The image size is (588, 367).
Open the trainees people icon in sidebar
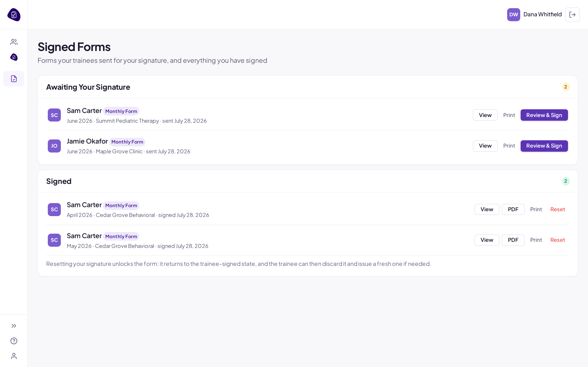click(14, 42)
